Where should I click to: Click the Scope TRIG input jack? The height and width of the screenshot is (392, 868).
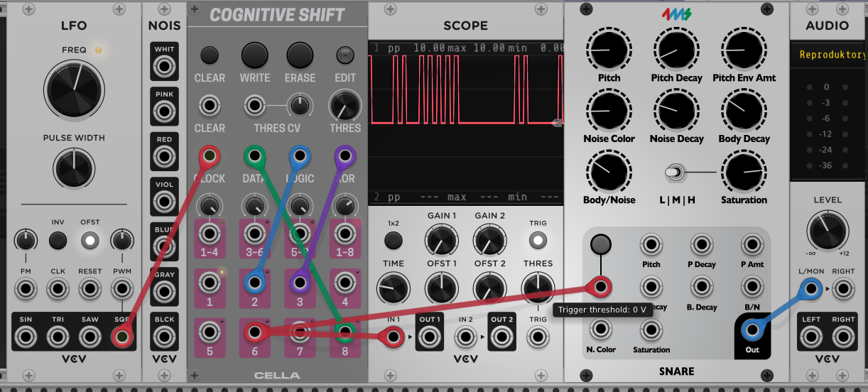pos(538,337)
